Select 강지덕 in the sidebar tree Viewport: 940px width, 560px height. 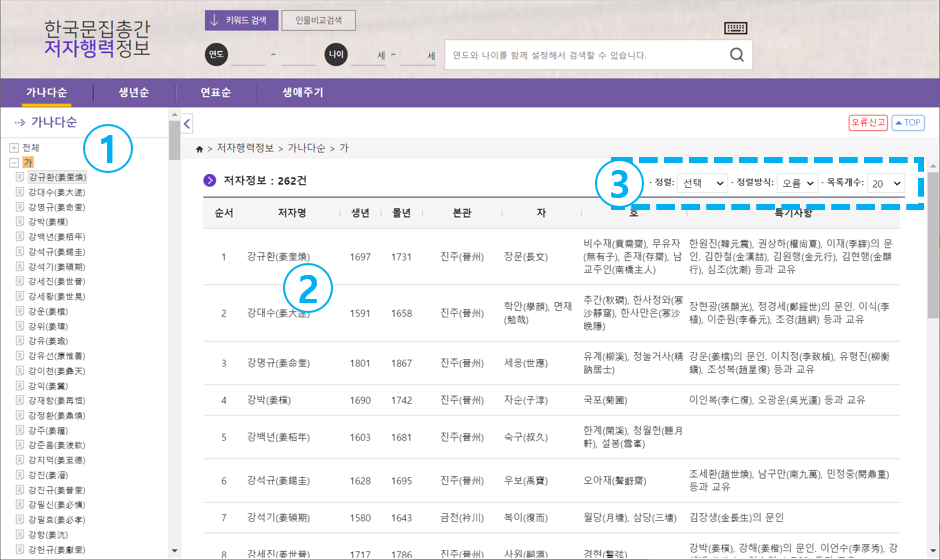[56, 460]
